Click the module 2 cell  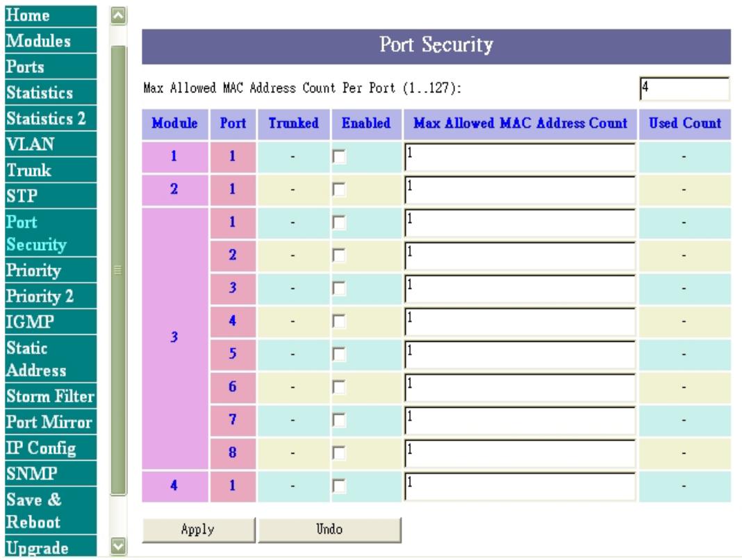175,190
